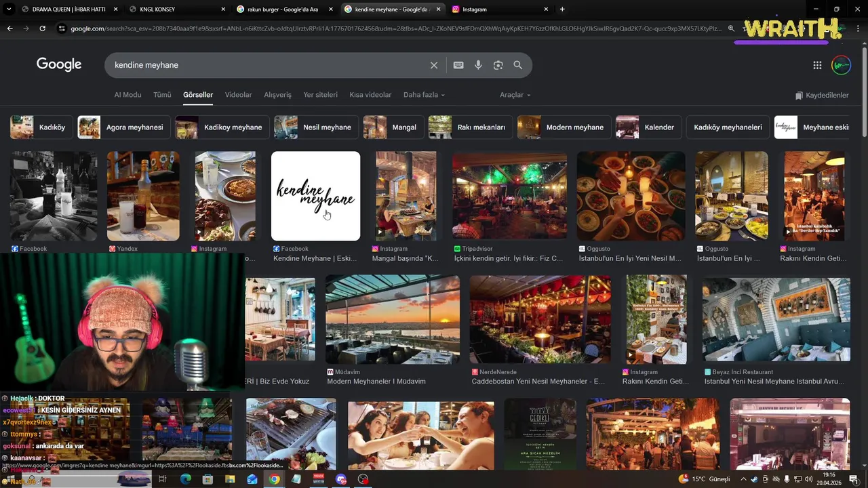Open Task View on the taskbar
The height and width of the screenshot is (488, 868).
[x=163, y=479]
